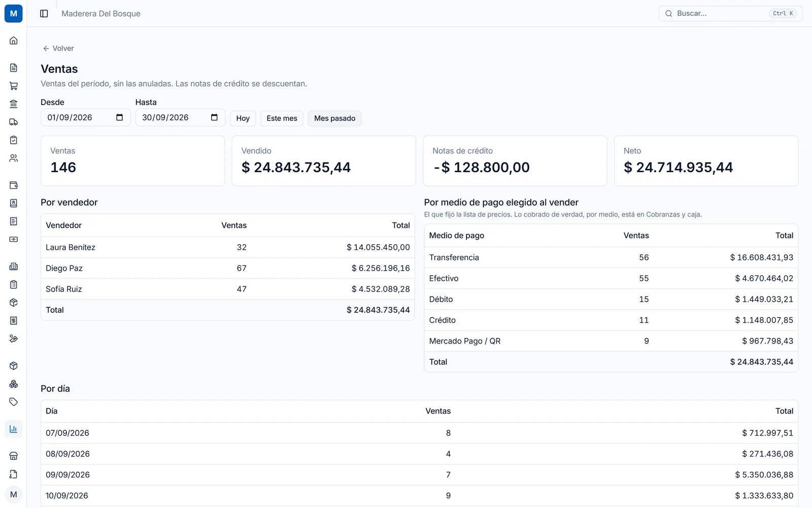The width and height of the screenshot is (812, 508).
Task: Open the file settings icon in sidebar
Action: 14,474
